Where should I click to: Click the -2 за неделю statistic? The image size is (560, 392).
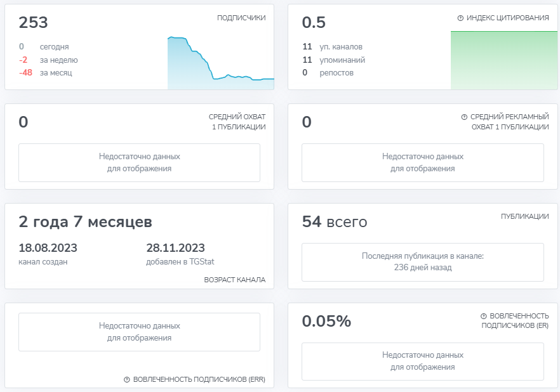pyautogui.click(x=48, y=60)
